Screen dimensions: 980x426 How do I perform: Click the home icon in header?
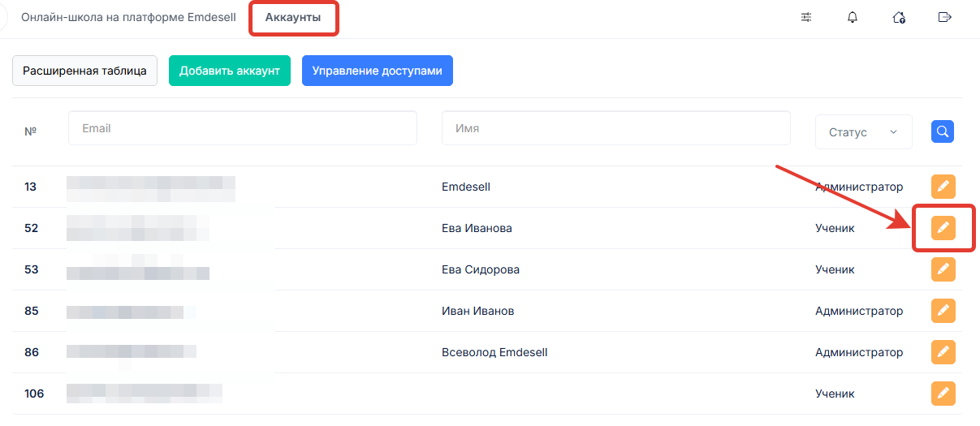(x=899, y=17)
